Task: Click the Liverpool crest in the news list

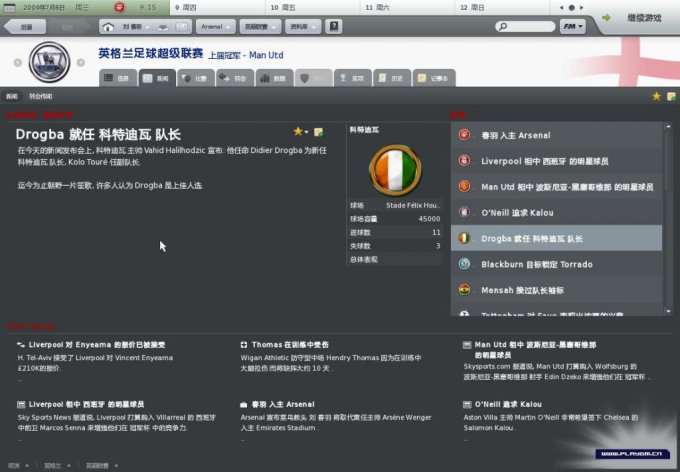Action: pos(464,161)
